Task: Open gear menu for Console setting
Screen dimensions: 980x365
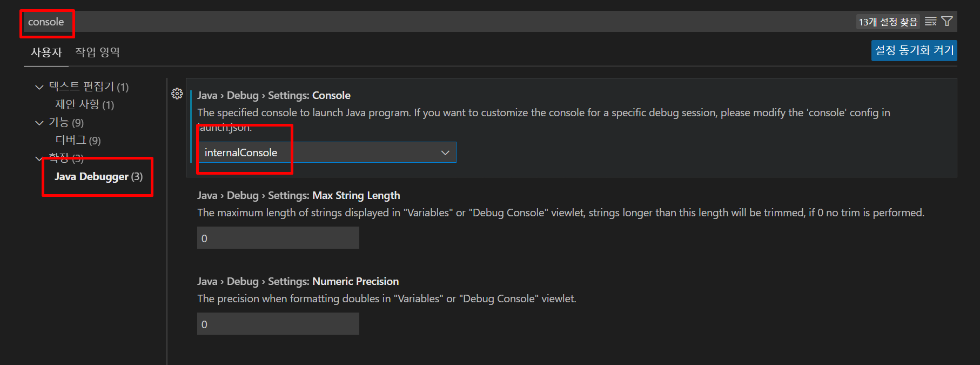Action: click(177, 94)
